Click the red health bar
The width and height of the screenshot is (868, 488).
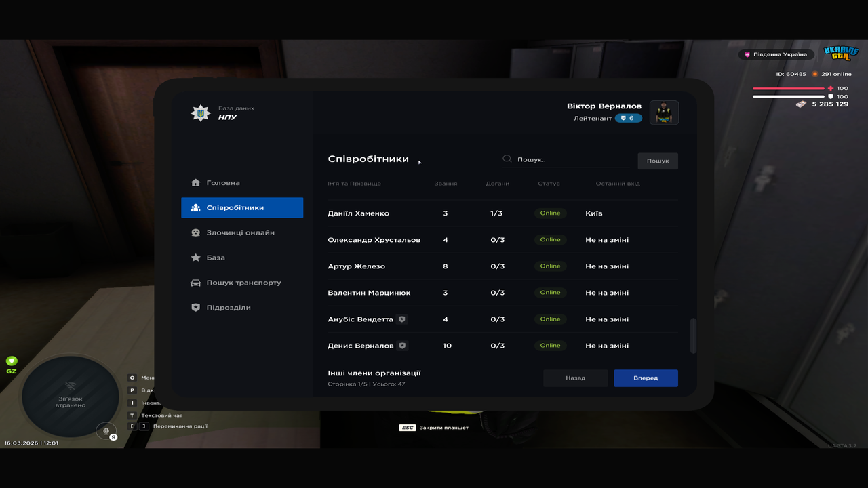(x=789, y=89)
